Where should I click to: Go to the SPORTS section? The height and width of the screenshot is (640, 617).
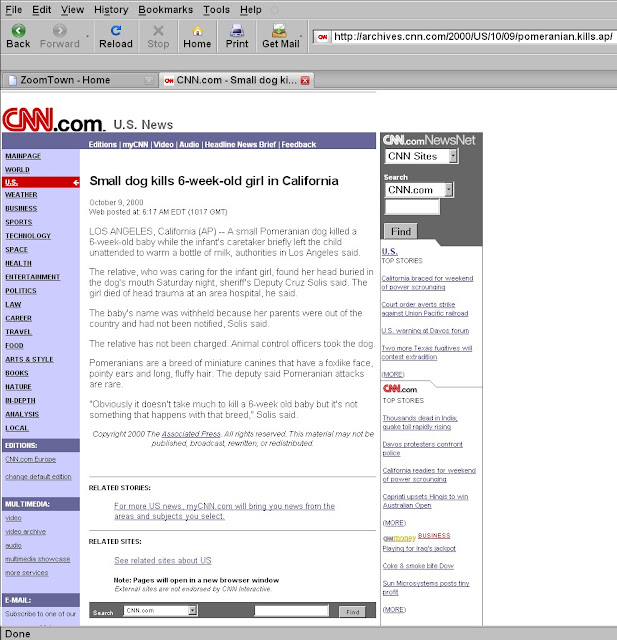[x=19, y=222]
